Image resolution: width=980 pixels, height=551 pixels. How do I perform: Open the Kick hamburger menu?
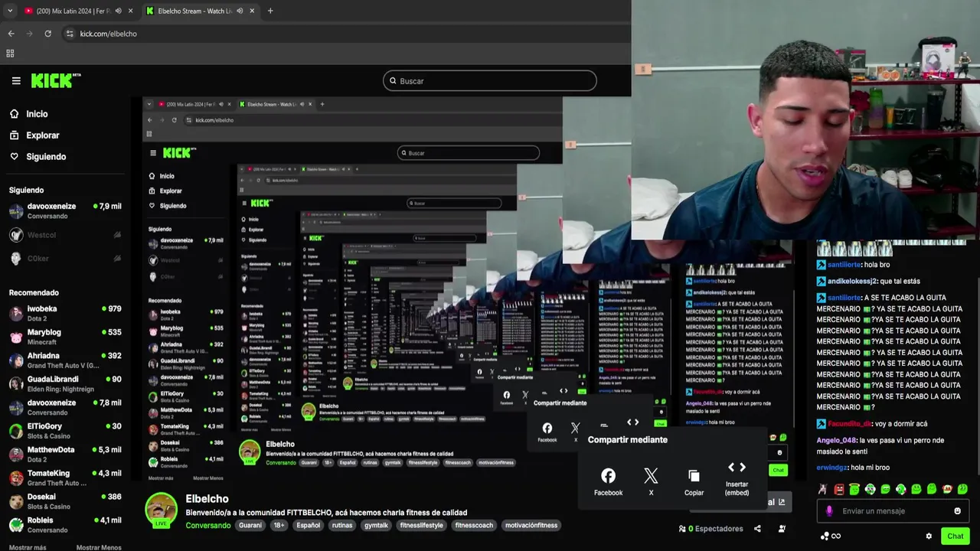click(16, 80)
